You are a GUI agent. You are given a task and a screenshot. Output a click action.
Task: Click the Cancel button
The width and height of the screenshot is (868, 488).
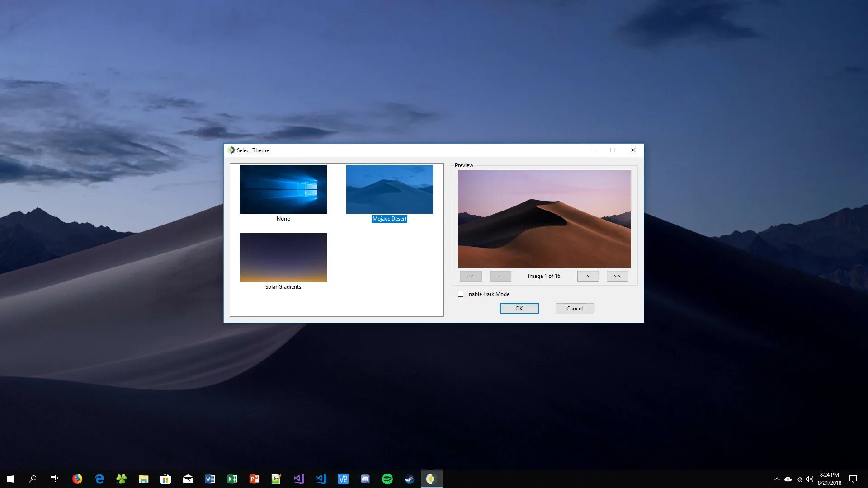(x=575, y=309)
